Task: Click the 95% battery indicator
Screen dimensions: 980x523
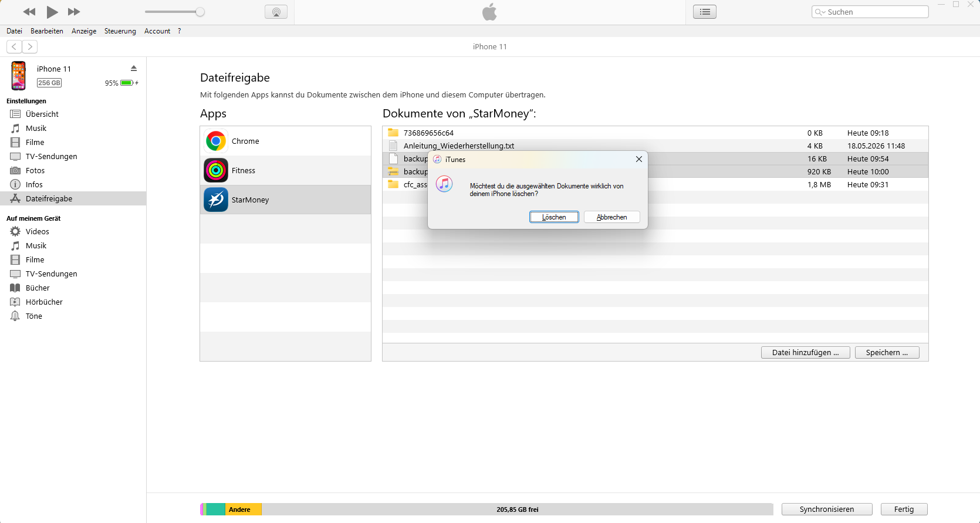Action: coord(121,83)
